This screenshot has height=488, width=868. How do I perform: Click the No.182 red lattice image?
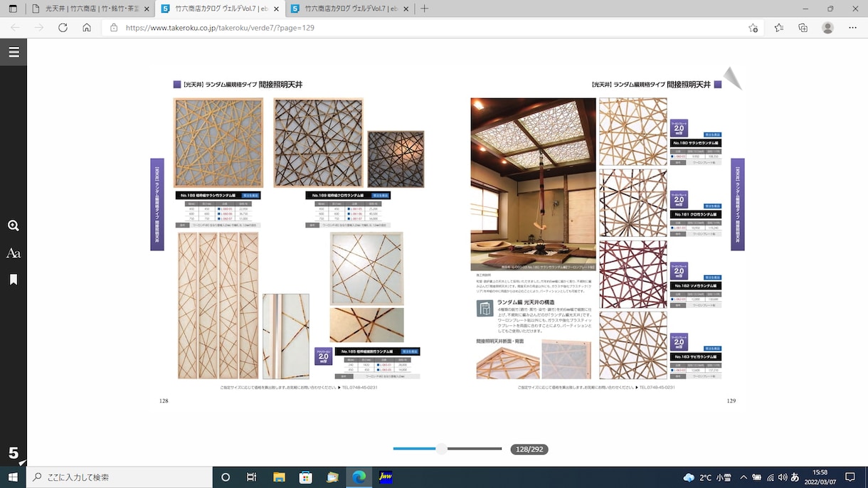coord(633,275)
